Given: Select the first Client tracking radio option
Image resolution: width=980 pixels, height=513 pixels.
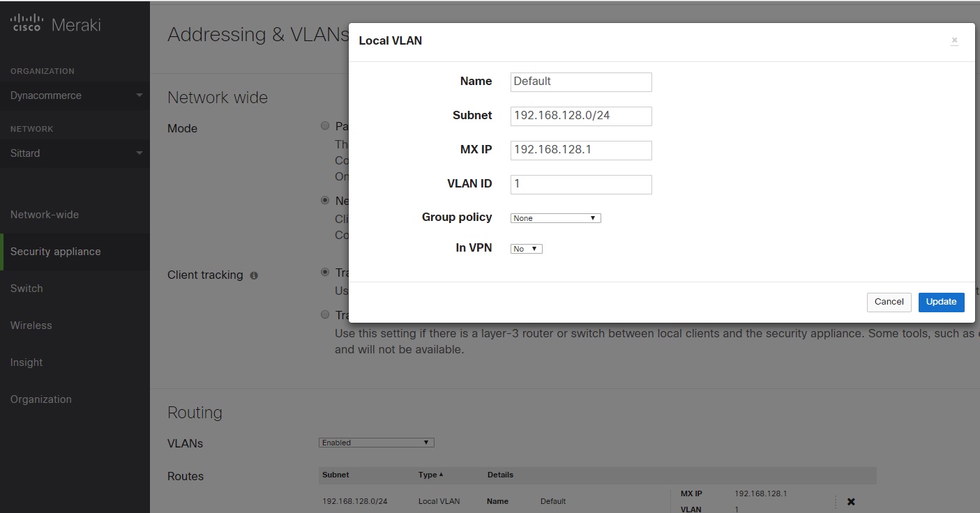Looking at the screenshot, I should (325, 272).
